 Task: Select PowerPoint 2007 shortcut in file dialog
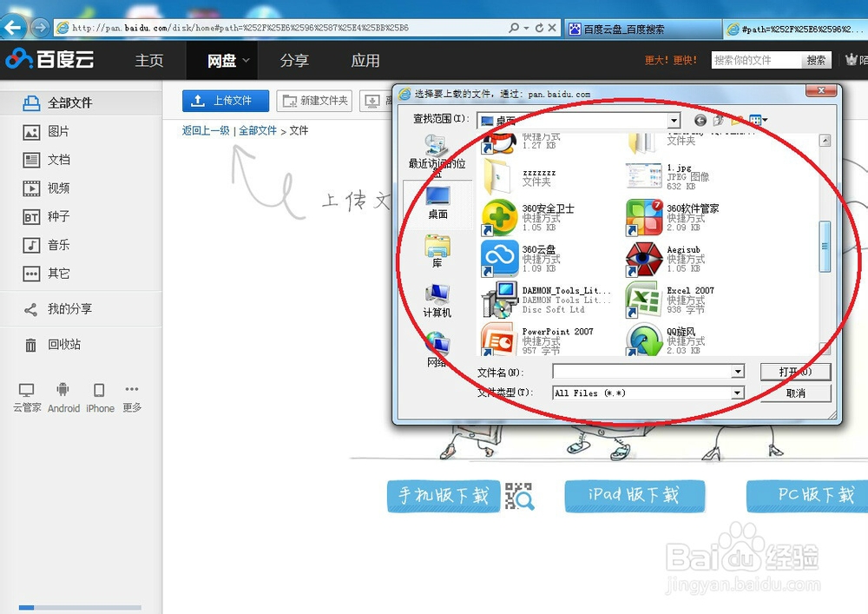click(x=537, y=340)
